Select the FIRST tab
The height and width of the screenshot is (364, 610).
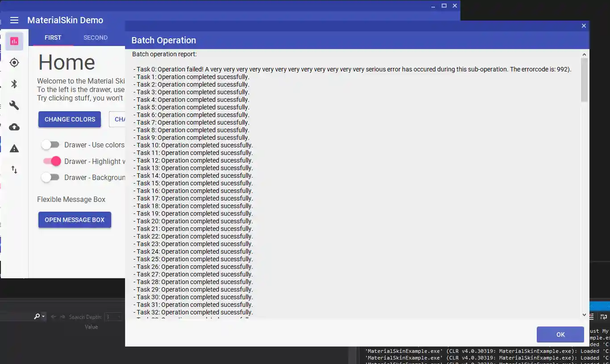click(52, 38)
